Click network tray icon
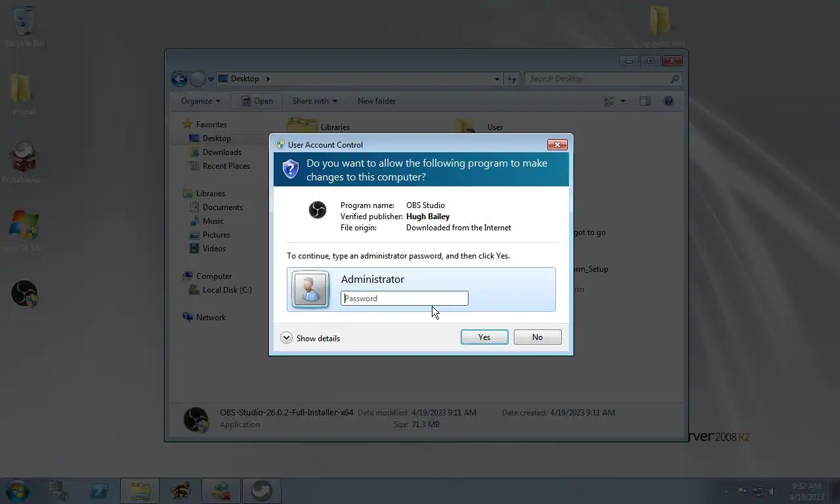 click(x=758, y=492)
